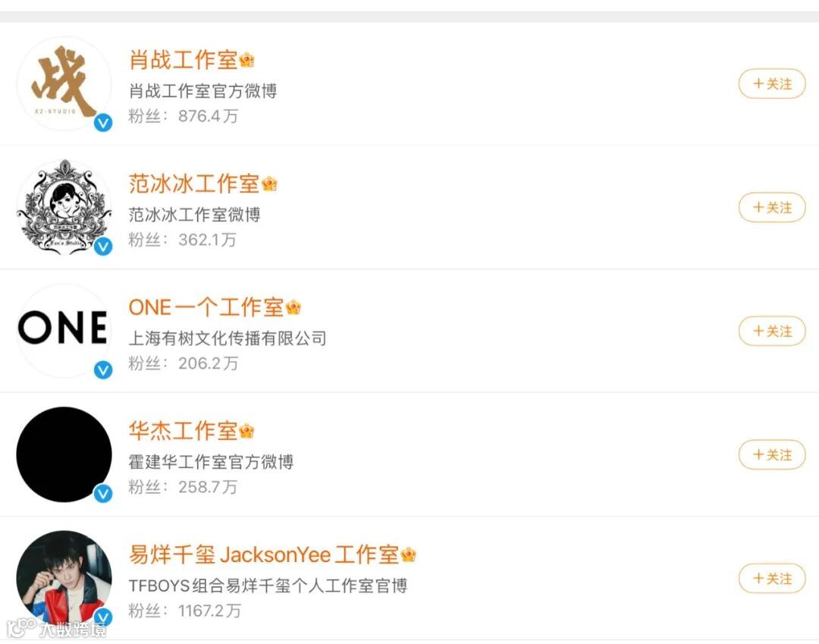The height and width of the screenshot is (644, 819).
Task: Follow 范冰冰工作室 using the +关注 button
Action: tap(772, 207)
